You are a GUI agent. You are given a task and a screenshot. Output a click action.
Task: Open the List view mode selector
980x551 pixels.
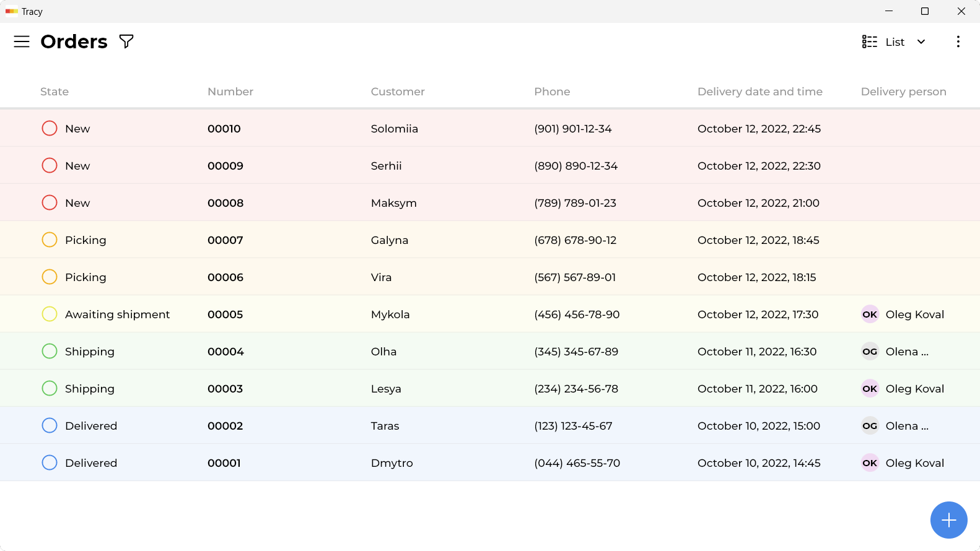coord(894,41)
